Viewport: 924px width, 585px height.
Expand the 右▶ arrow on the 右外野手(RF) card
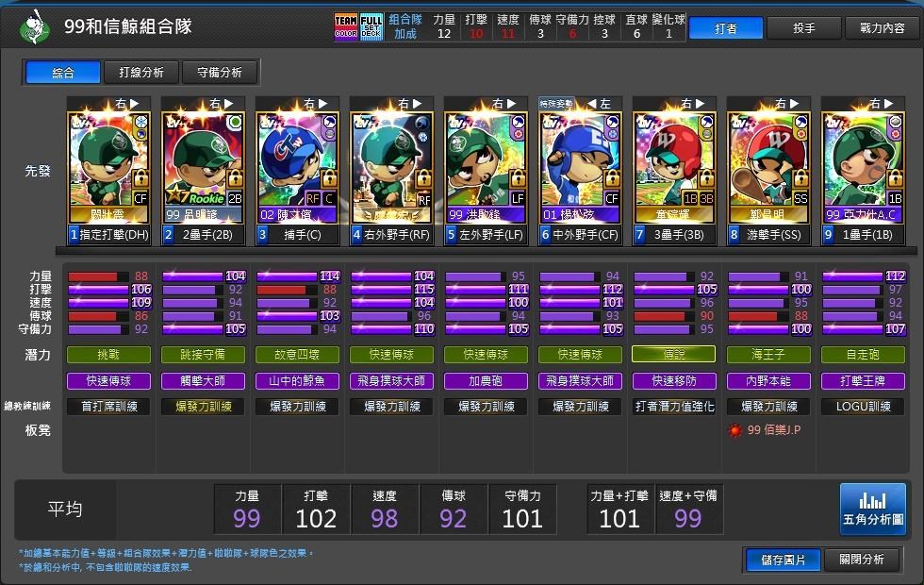click(x=409, y=102)
